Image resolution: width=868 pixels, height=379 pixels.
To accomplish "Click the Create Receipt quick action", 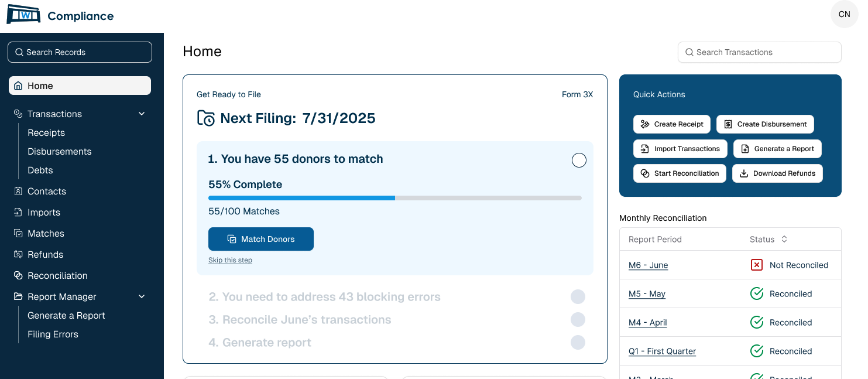I will (x=672, y=124).
